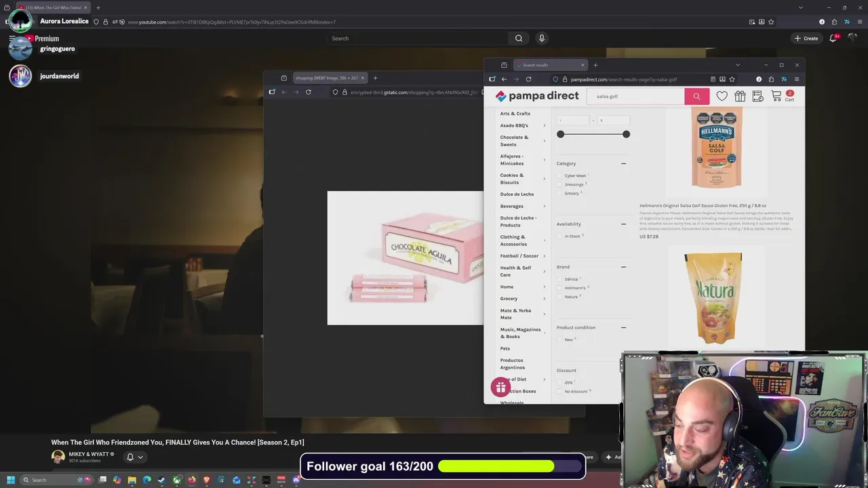Expand the Football / Soccer category arrow
868x488 pixels.
[x=544, y=256]
